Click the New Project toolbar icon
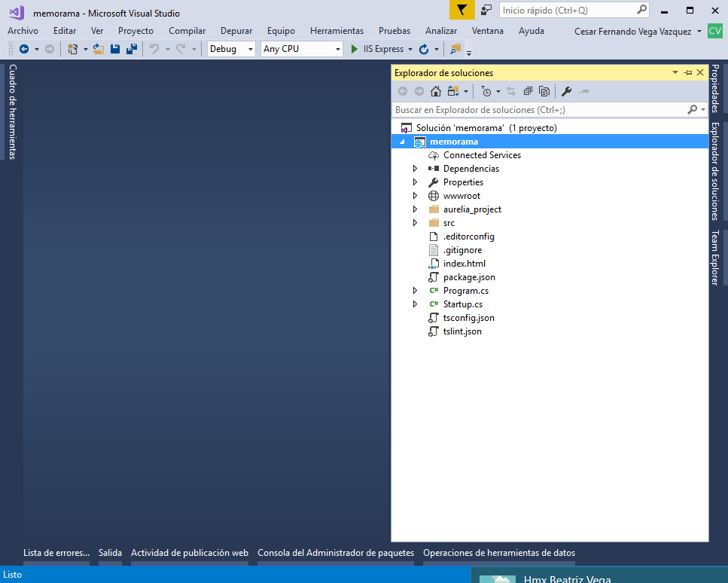 tap(72, 49)
